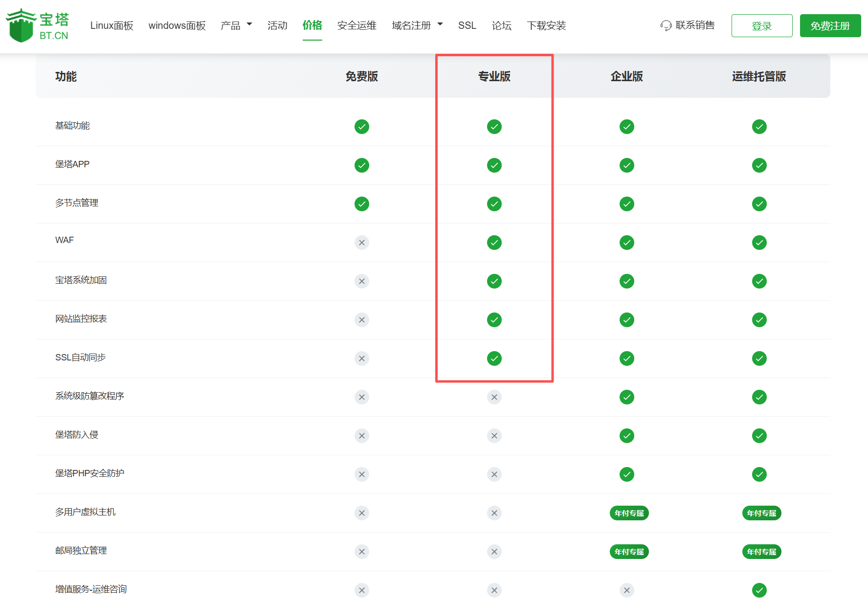The image size is (868, 602).
Task: Click the green check for 基础功能 under 专业版
Action: tap(494, 126)
